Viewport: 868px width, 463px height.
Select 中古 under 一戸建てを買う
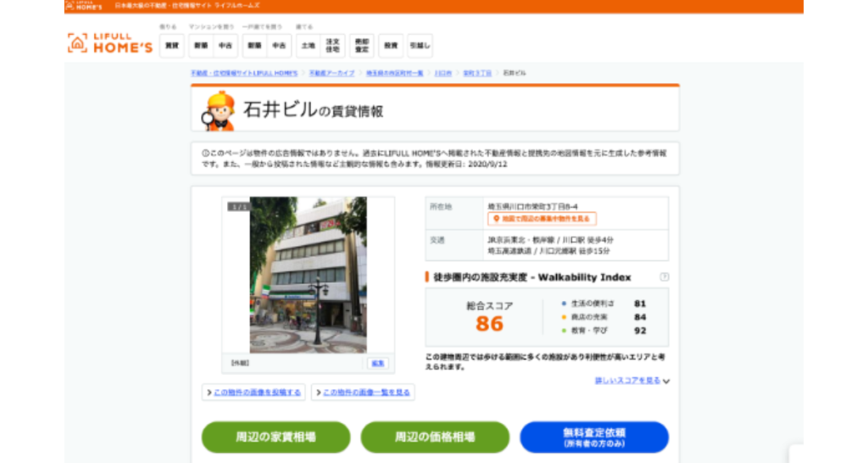click(280, 45)
